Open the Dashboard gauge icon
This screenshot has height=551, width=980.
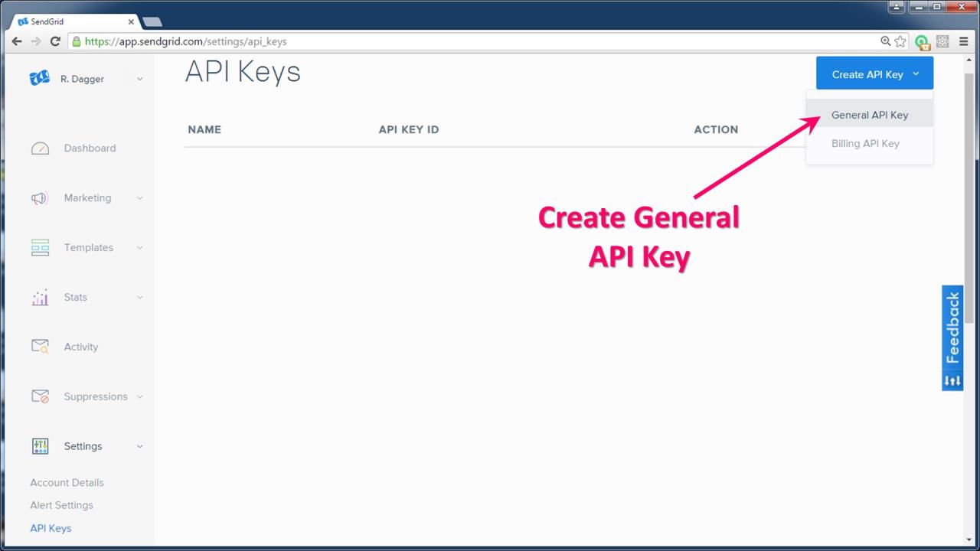pos(40,148)
